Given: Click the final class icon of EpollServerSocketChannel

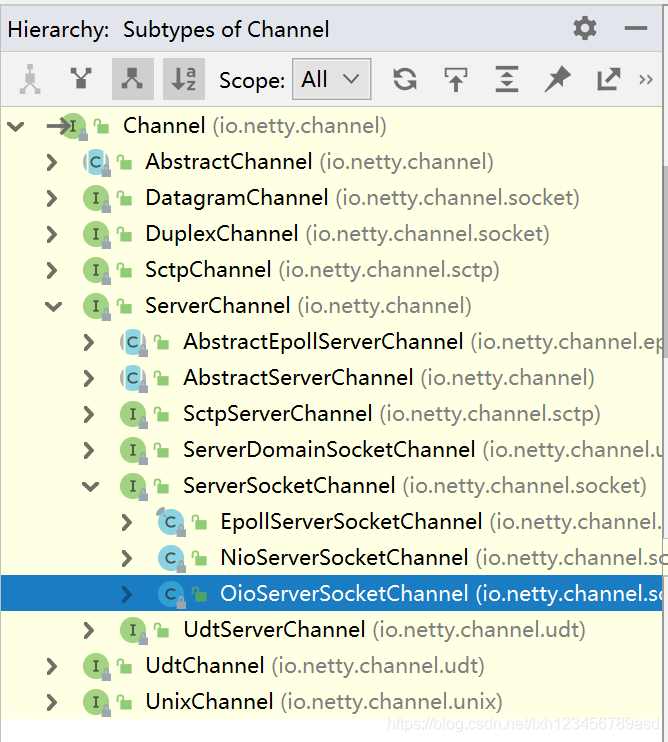Looking at the screenshot, I should click(171, 522).
